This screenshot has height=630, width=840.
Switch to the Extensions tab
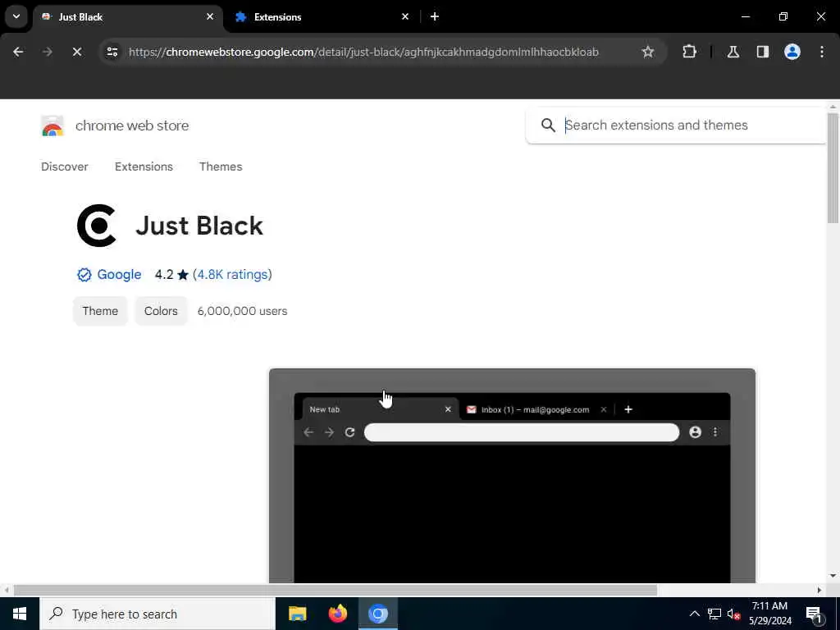(x=321, y=17)
